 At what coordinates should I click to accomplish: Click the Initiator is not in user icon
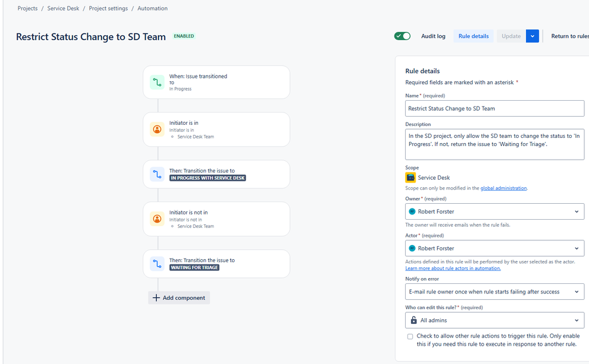(157, 219)
